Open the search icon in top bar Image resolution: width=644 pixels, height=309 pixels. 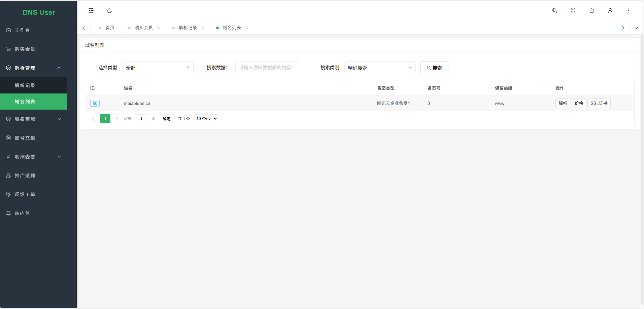[554, 10]
